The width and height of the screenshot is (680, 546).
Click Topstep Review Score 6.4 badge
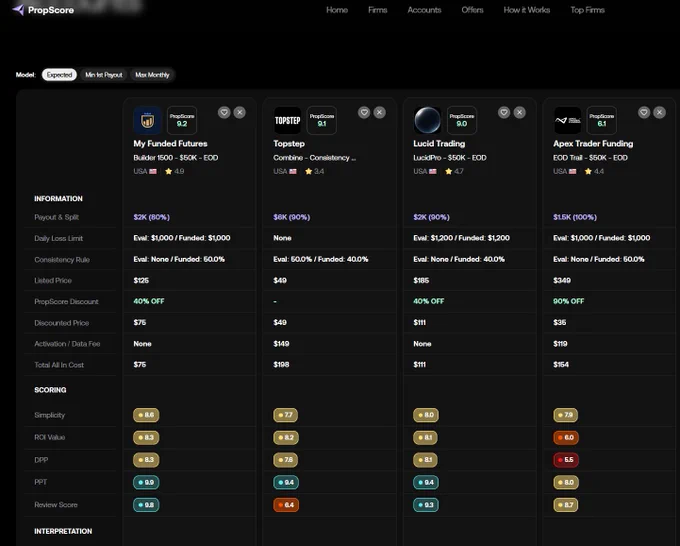click(x=286, y=505)
